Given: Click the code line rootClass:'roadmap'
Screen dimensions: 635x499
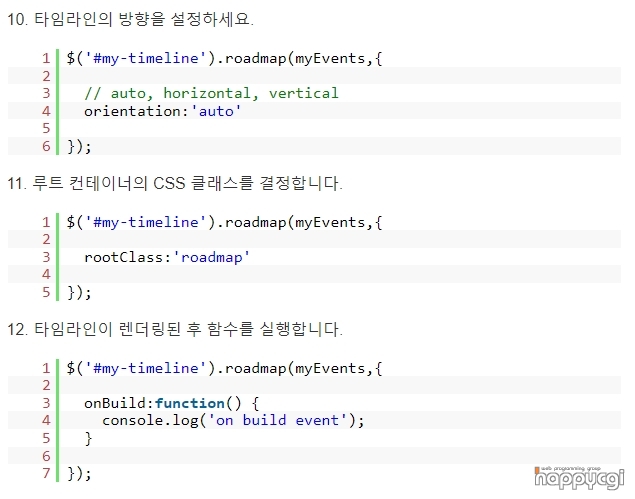Looking at the screenshot, I should [167, 257].
